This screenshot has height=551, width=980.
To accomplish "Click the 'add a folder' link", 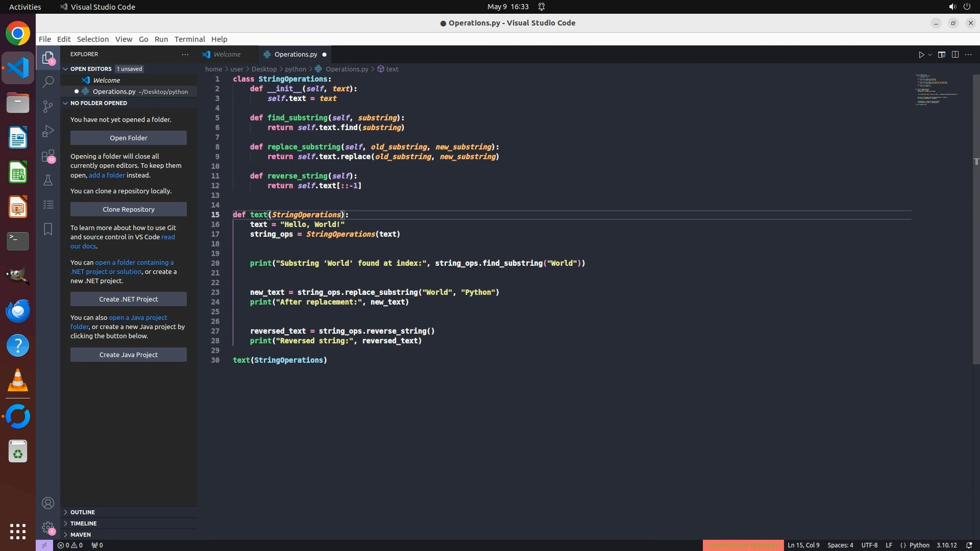I will point(107,175).
